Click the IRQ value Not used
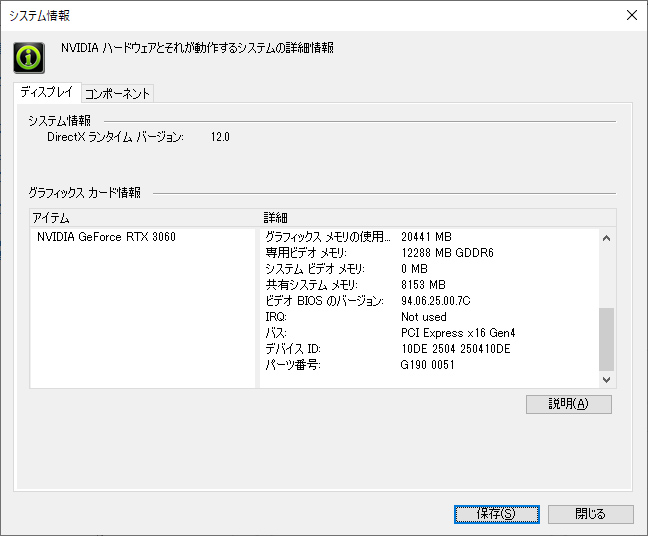648x536 pixels. coord(424,317)
